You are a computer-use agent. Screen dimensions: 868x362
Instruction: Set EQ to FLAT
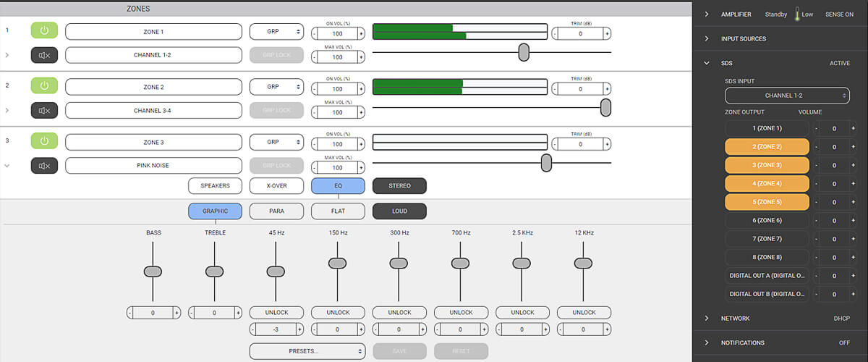pyautogui.click(x=338, y=211)
